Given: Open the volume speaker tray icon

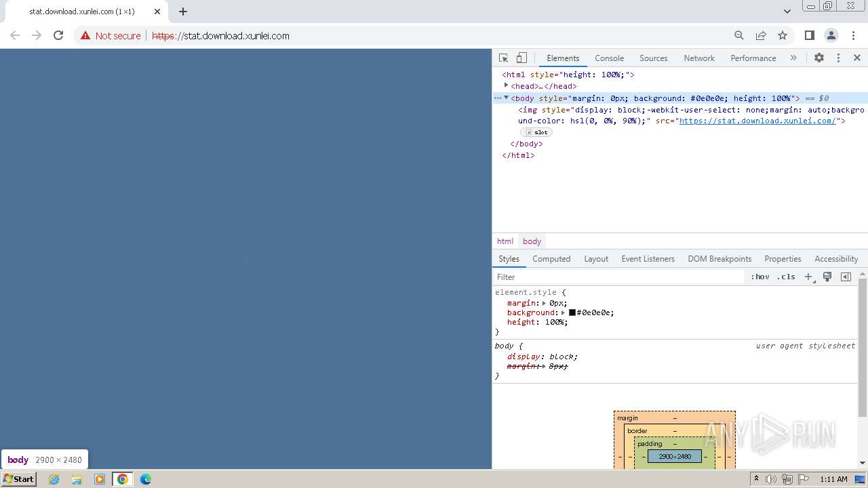Looking at the screenshot, I should [x=771, y=479].
